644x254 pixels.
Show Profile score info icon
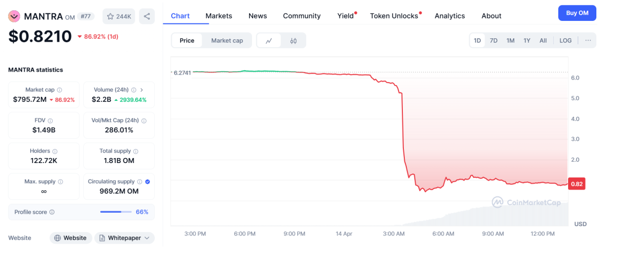(x=52, y=212)
